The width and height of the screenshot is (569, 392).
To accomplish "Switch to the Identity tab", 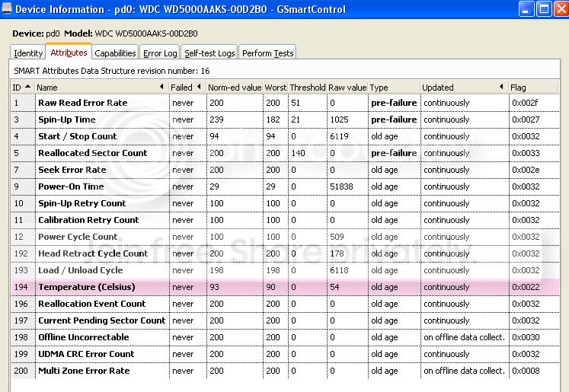I will pos(28,53).
